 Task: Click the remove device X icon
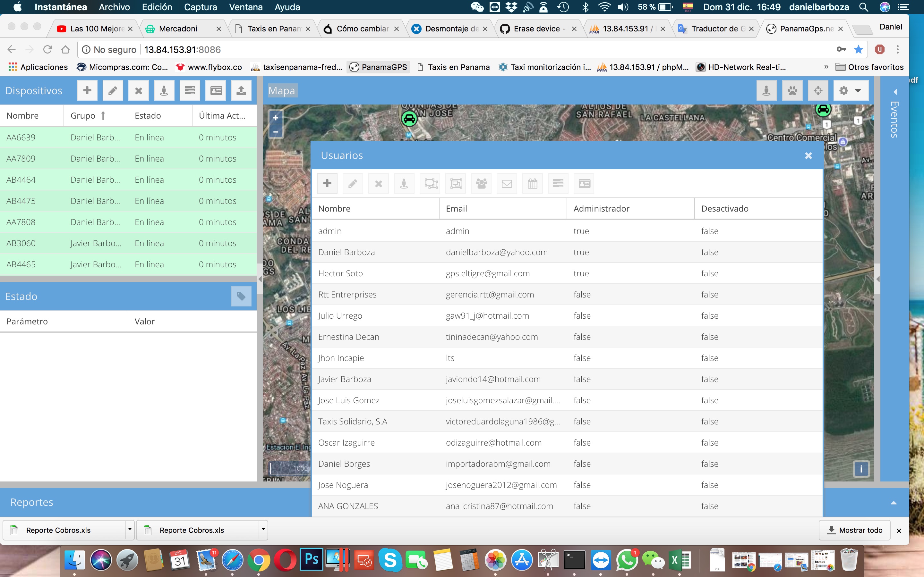click(x=138, y=90)
